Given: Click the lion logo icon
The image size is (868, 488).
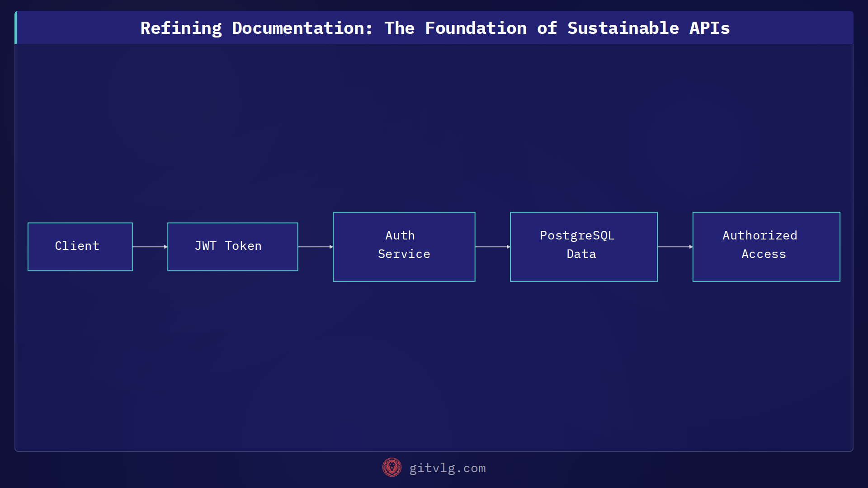Looking at the screenshot, I should click(x=392, y=468).
